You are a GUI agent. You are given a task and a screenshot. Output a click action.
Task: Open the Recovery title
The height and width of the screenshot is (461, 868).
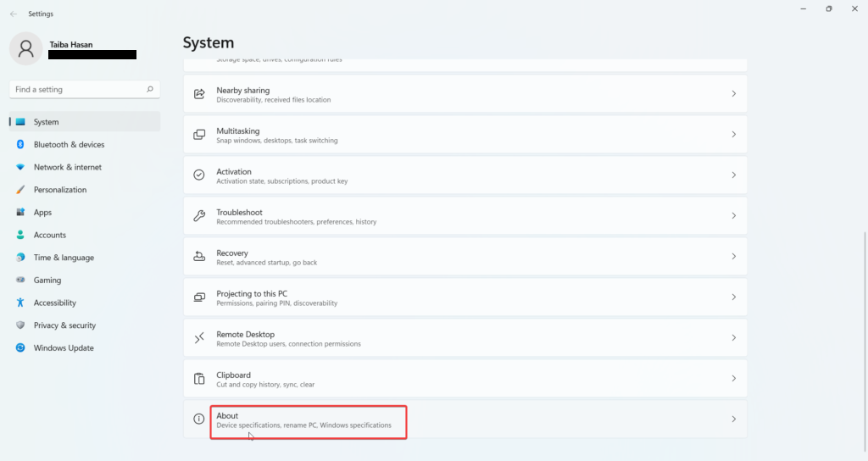(232, 253)
